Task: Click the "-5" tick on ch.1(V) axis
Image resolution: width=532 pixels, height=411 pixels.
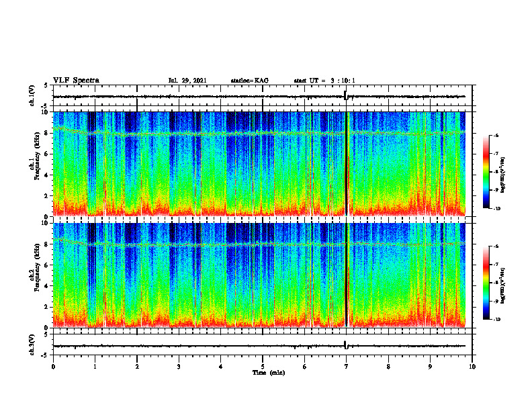Action: 45,107
